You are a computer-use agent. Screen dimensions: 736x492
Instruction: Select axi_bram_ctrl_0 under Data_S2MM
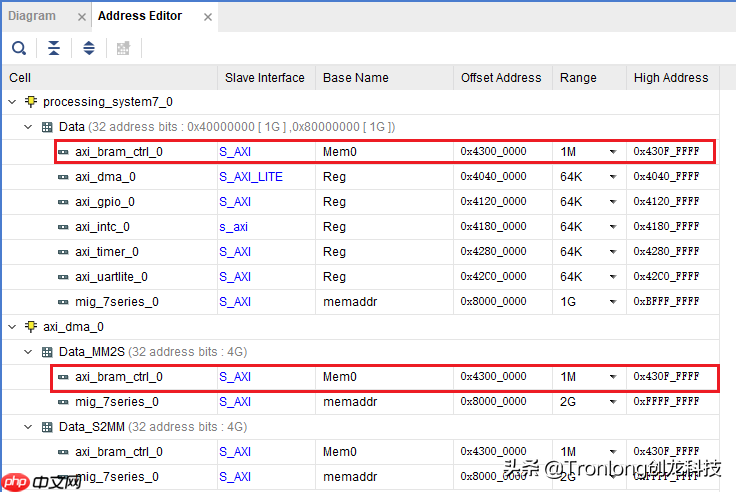360,452
